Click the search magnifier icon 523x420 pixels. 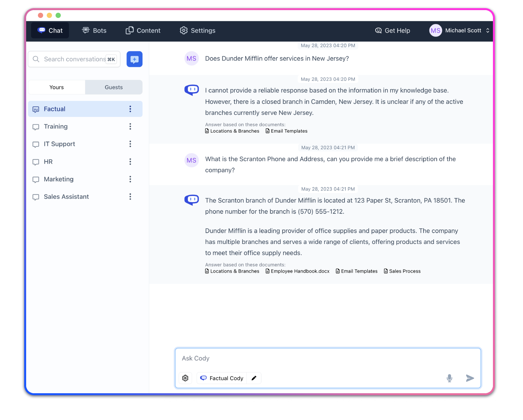(36, 59)
